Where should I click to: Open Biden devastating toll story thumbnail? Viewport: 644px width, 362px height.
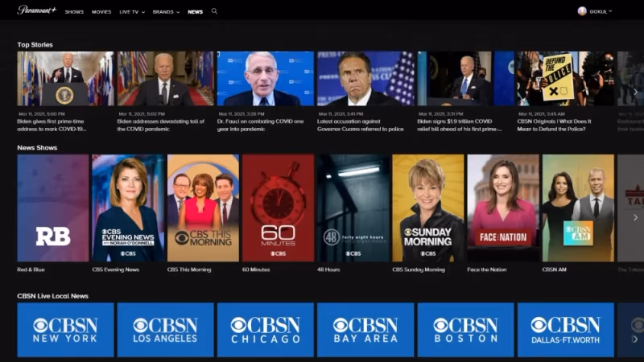pyautogui.click(x=166, y=78)
